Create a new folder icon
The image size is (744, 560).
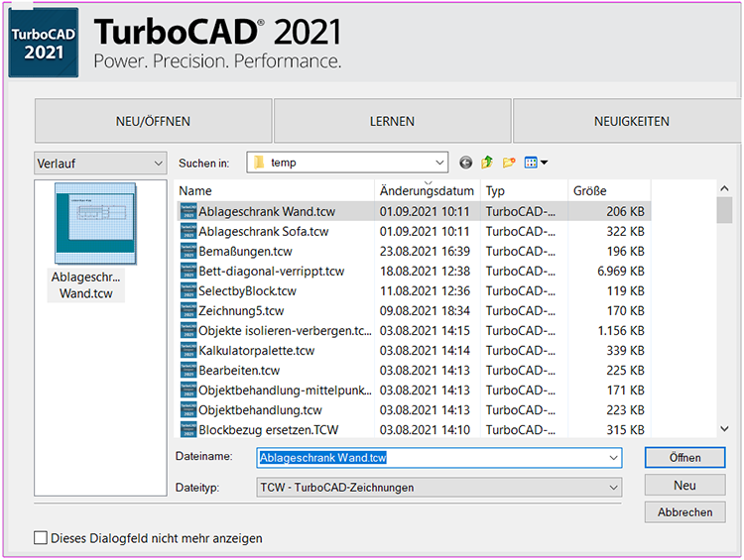click(x=509, y=163)
